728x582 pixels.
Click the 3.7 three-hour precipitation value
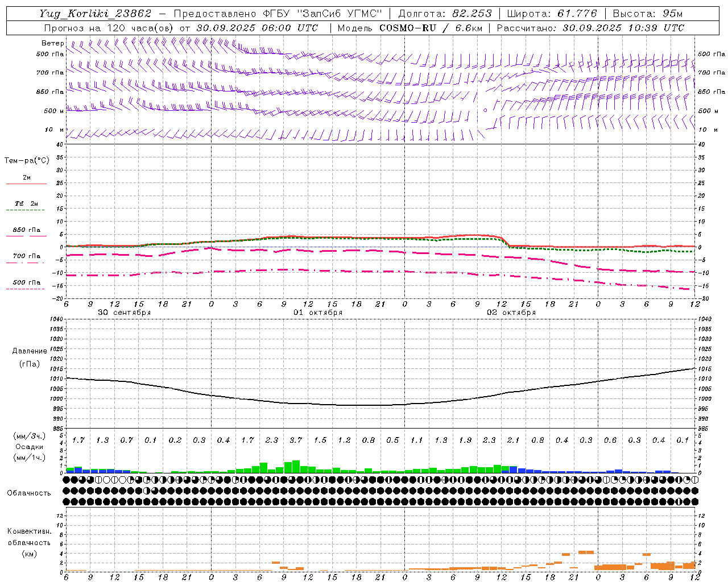point(296,440)
